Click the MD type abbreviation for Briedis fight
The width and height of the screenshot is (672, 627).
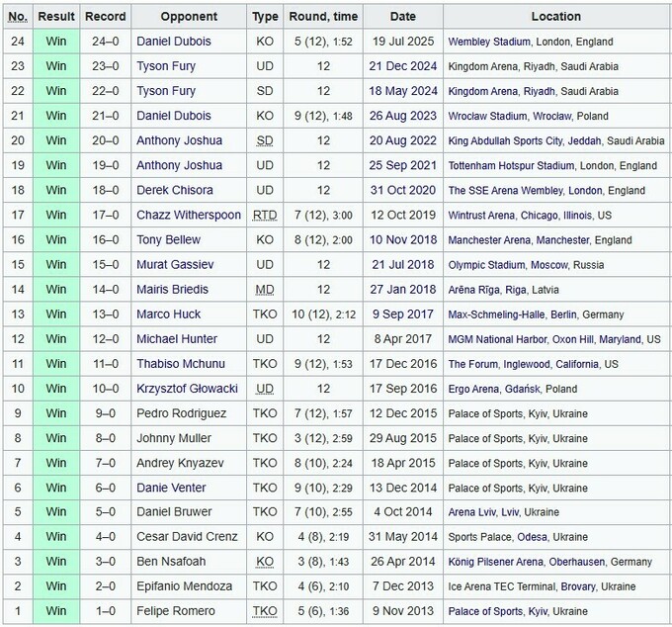pos(264,289)
